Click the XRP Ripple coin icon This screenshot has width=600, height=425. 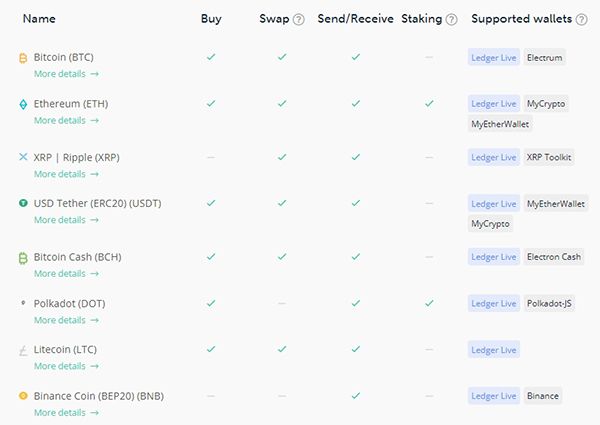[x=23, y=157]
